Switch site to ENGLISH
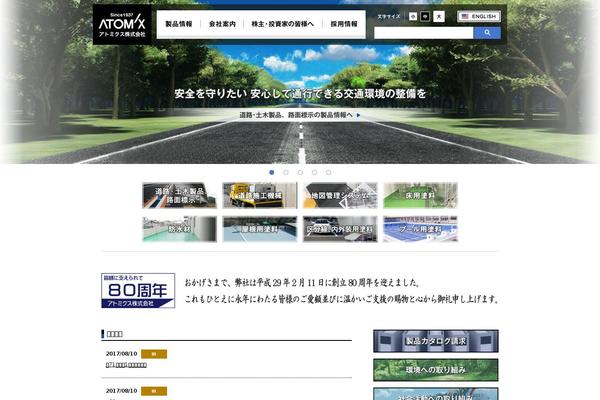 pyautogui.click(x=479, y=16)
